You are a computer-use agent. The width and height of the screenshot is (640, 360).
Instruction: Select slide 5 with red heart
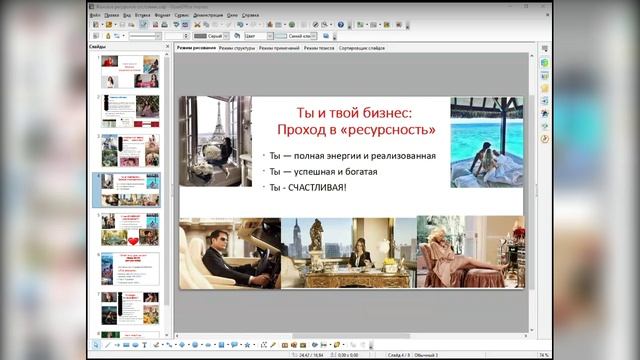click(x=130, y=229)
